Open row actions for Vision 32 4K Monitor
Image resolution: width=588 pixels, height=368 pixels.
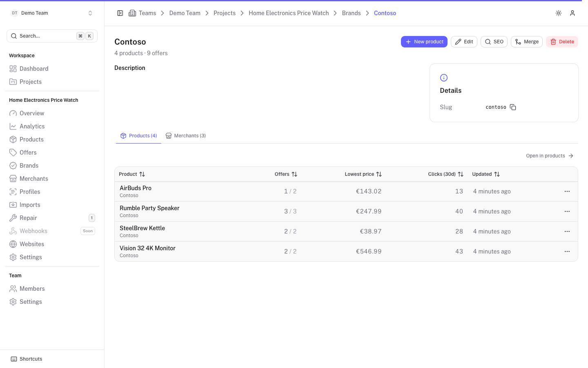point(567,251)
